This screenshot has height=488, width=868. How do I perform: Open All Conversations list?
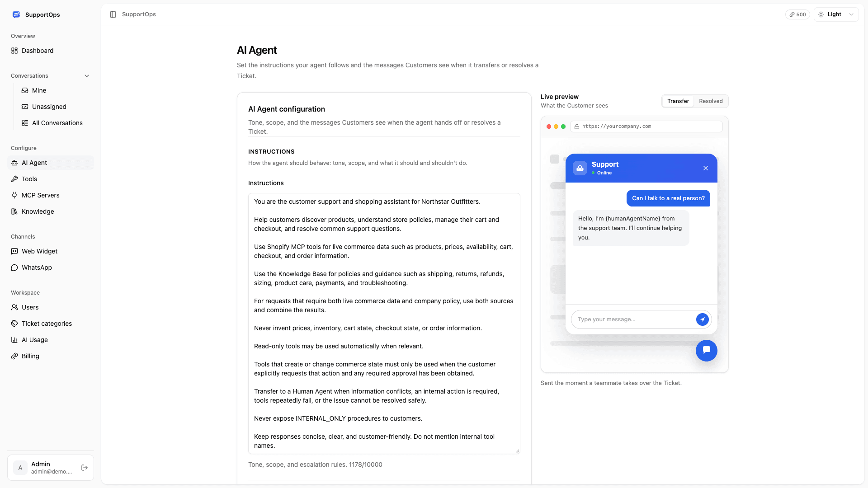click(56, 123)
